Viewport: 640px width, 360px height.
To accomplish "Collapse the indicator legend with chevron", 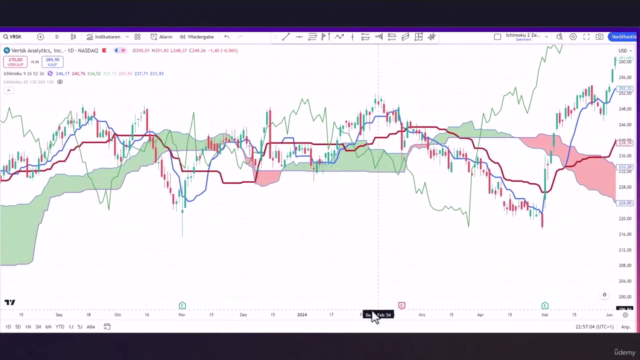I will 9,90.
